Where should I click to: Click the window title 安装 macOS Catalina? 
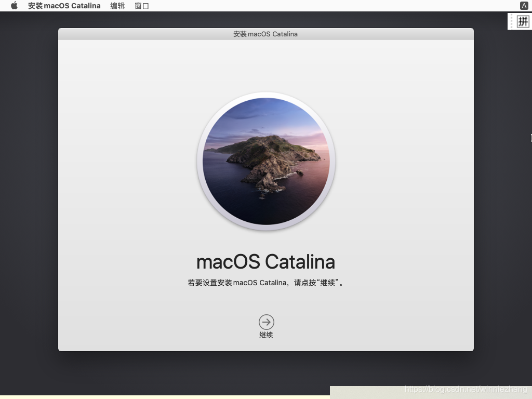[265, 34]
